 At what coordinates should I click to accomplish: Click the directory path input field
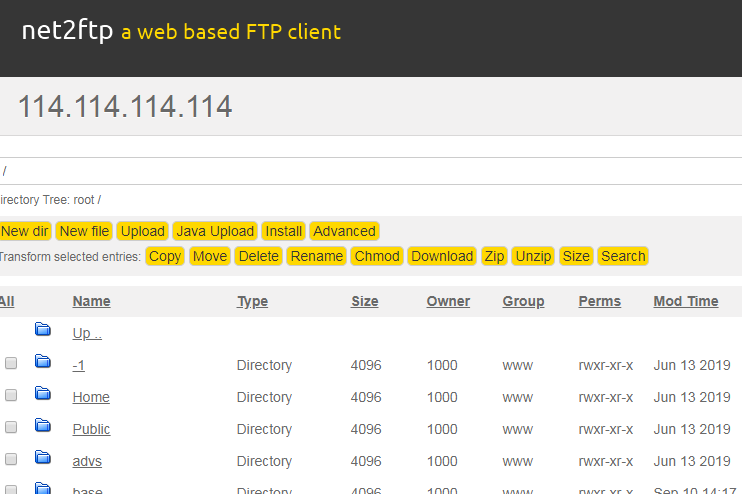click(x=371, y=171)
